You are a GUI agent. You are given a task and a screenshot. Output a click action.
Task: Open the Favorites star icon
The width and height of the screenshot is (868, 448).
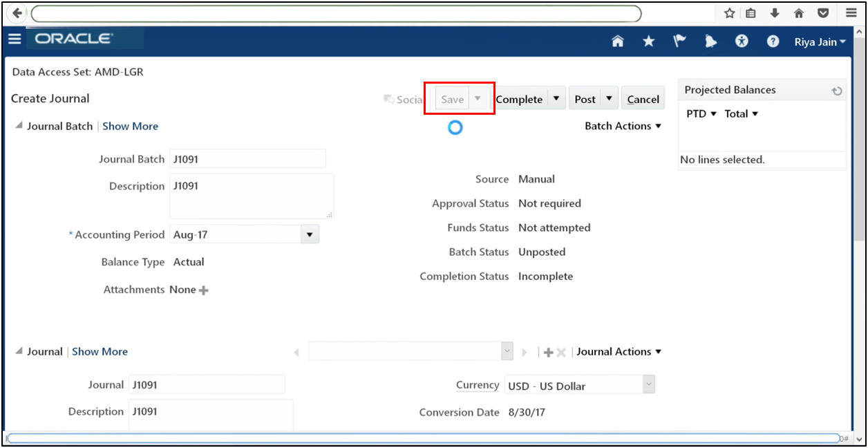(648, 41)
